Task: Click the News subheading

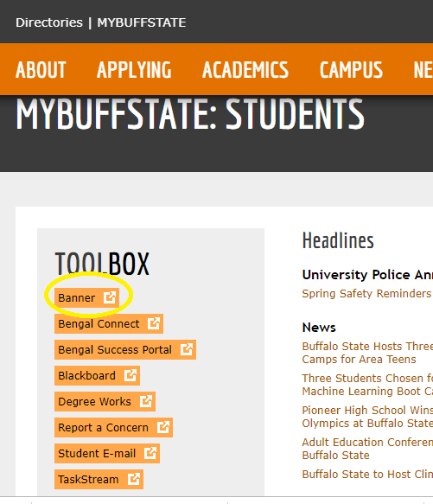Action: coord(319,328)
